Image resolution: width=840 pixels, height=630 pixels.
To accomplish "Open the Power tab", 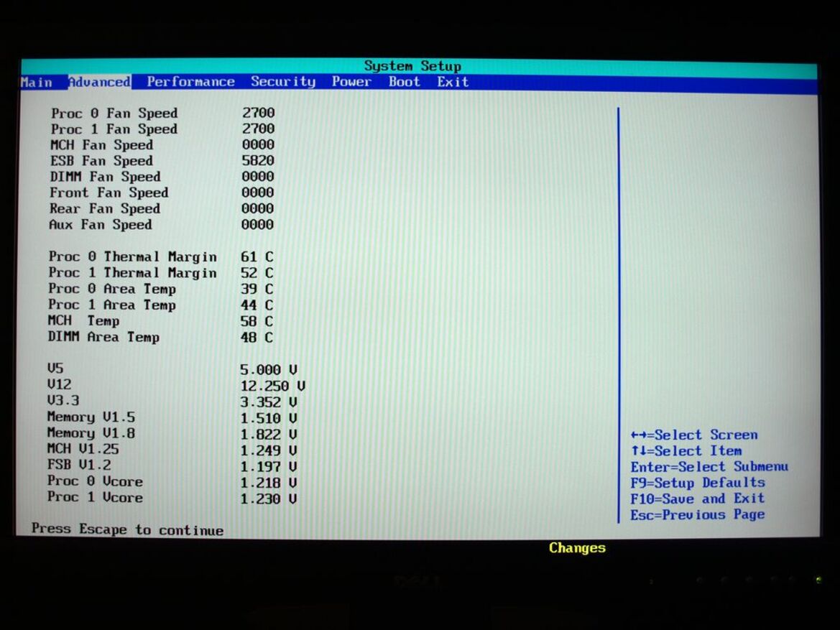I will point(351,81).
